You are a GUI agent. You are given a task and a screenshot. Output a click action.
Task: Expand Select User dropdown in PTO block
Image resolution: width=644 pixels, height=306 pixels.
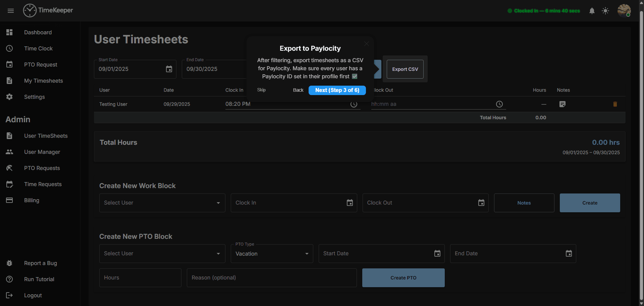pos(162,254)
